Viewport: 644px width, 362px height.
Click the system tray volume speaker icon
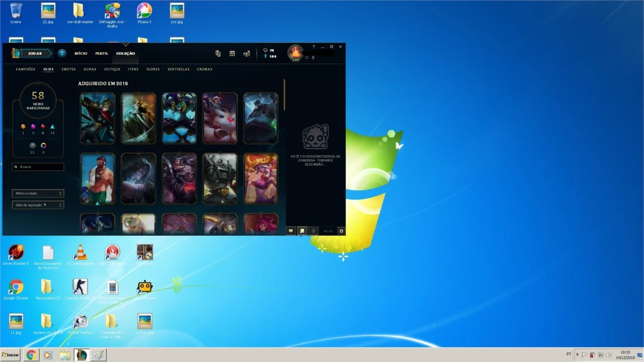click(609, 355)
